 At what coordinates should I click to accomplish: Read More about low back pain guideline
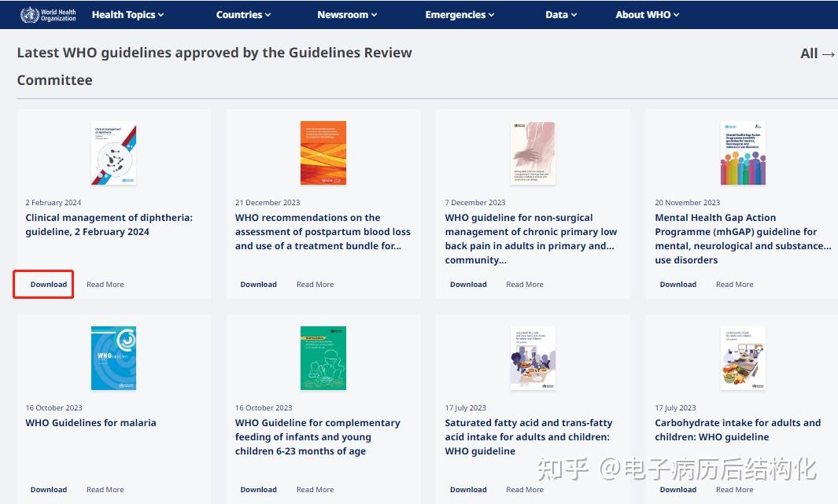coord(525,285)
